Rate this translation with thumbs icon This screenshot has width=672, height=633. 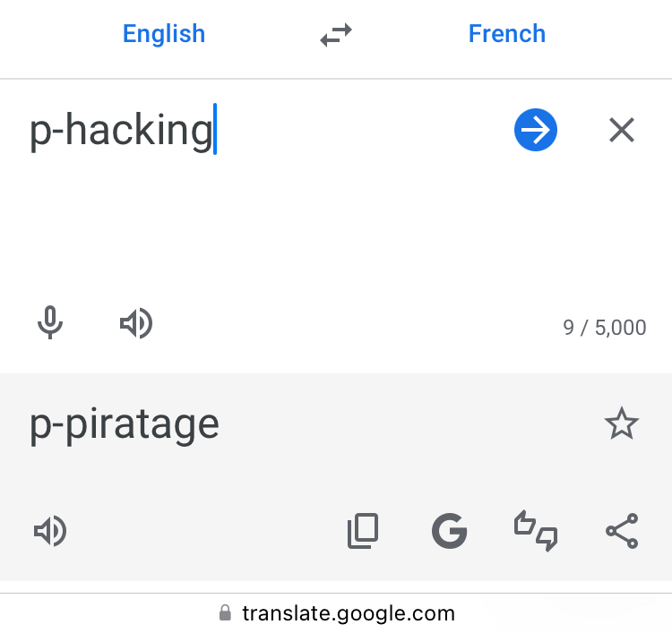[535, 532]
